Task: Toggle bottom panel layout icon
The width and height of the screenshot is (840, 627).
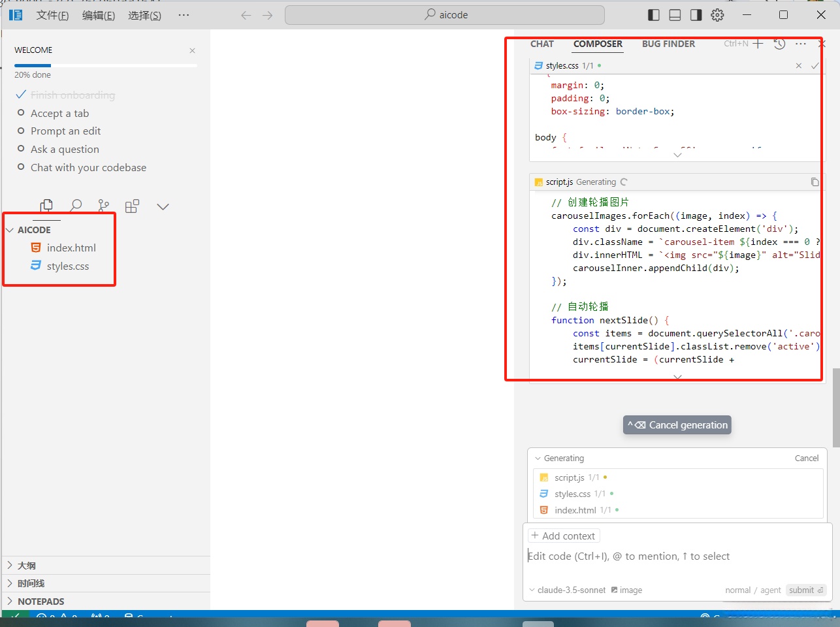Action: pos(675,15)
